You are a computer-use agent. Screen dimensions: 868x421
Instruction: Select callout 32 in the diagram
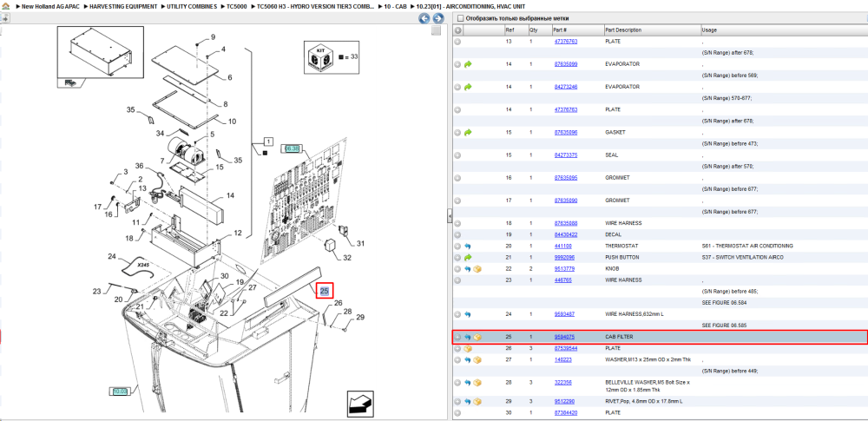[347, 258]
